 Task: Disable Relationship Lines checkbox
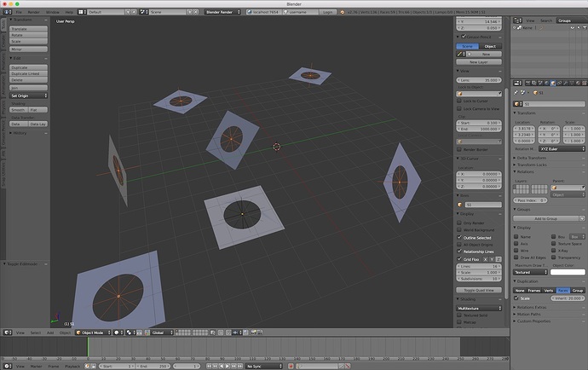[x=459, y=251]
